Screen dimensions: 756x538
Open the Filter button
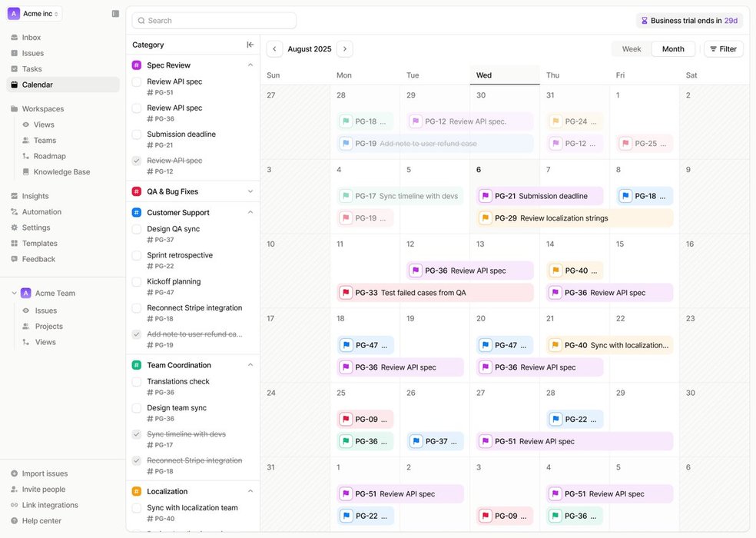(723, 49)
